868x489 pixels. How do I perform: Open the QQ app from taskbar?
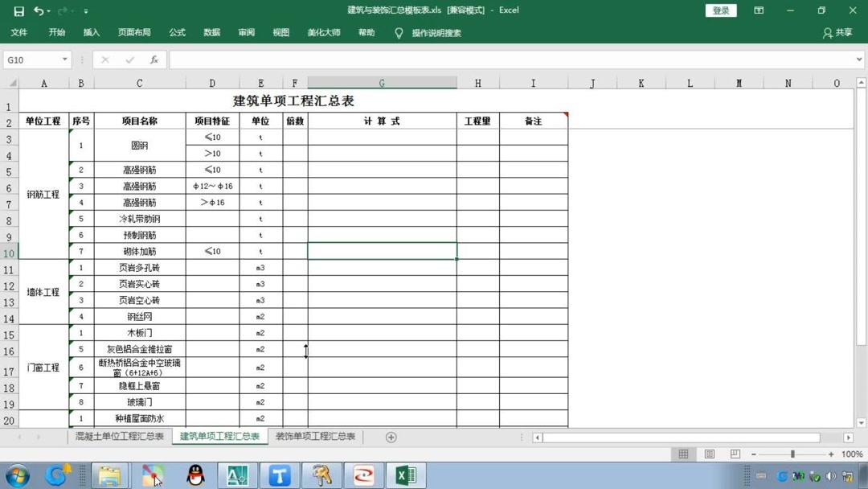pos(195,475)
